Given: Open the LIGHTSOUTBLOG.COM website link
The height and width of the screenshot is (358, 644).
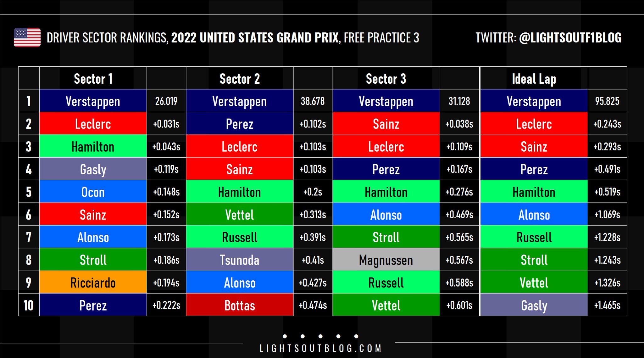Looking at the screenshot, I should pyautogui.click(x=320, y=348).
